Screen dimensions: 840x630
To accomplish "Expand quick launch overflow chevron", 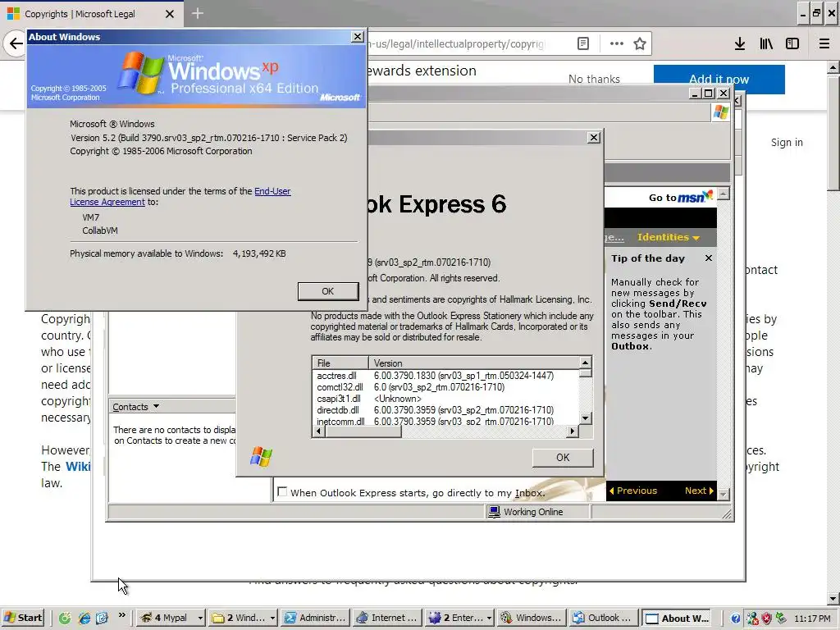I will tap(122, 615).
